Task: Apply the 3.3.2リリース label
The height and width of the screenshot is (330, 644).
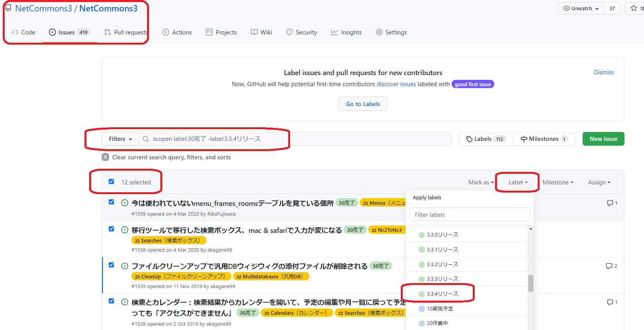Action: (x=467, y=264)
